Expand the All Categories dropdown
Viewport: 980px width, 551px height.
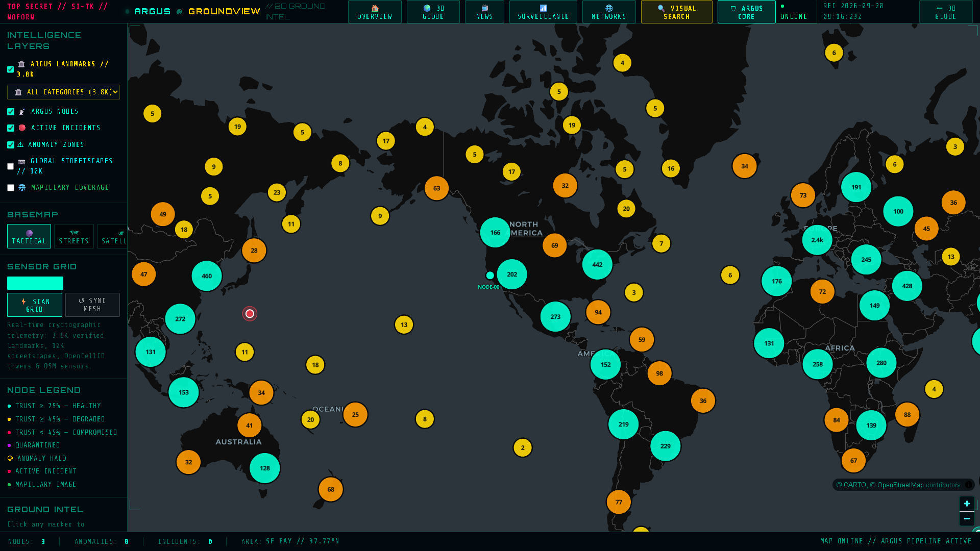click(63, 92)
